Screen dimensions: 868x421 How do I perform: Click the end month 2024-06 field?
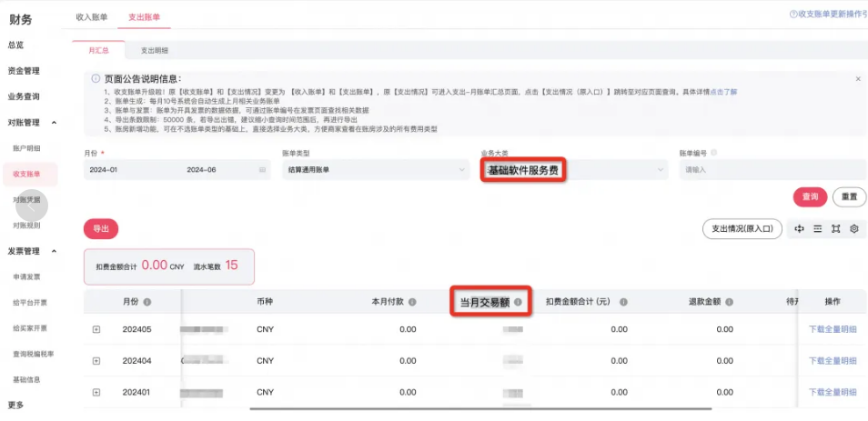point(201,170)
